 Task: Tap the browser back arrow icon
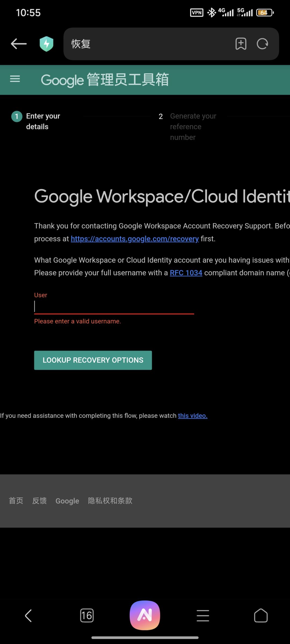click(x=19, y=44)
